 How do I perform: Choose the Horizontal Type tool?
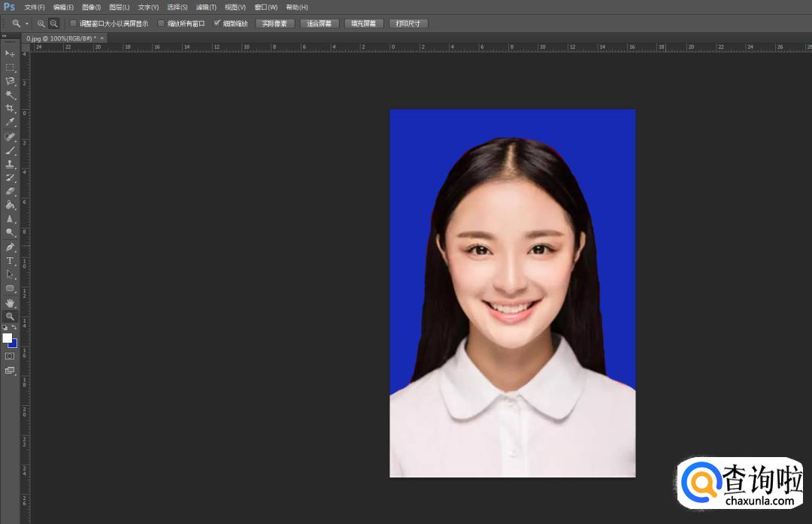[11, 261]
